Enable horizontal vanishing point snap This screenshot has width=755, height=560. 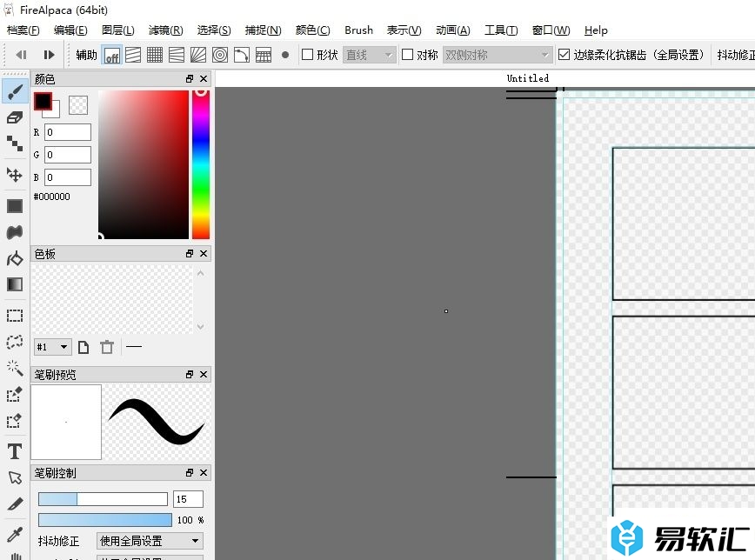(x=177, y=55)
